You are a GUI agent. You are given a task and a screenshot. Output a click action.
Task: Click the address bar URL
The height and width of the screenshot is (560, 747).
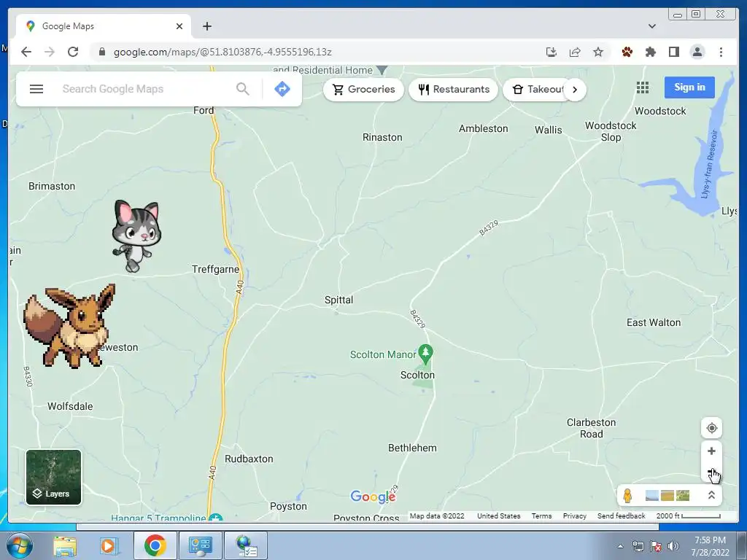(x=222, y=52)
